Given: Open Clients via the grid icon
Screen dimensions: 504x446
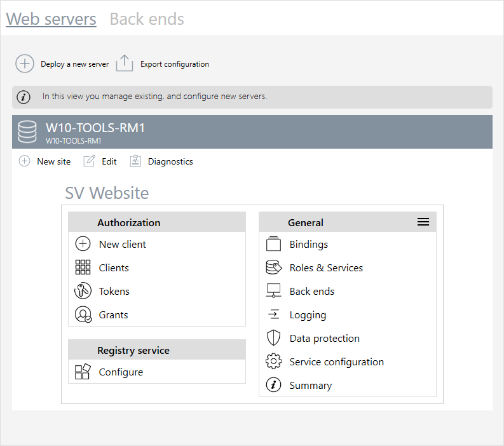Looking at the screenshot, I should 83,267.
